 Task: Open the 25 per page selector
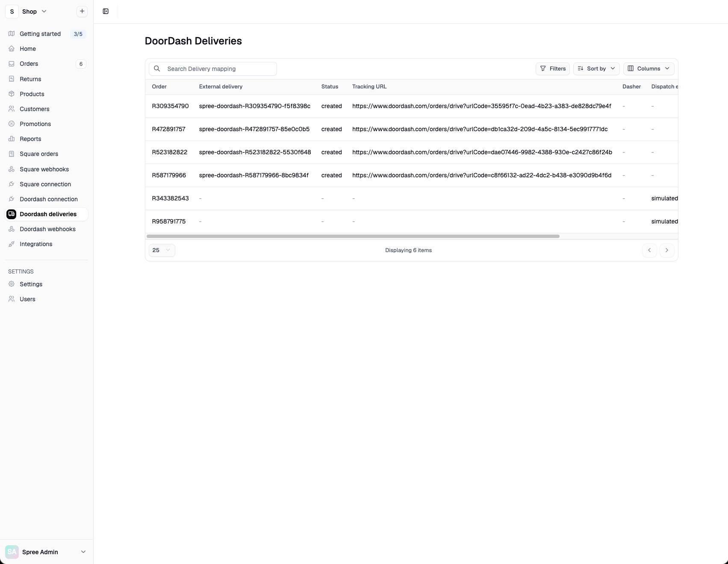(162, 250)
